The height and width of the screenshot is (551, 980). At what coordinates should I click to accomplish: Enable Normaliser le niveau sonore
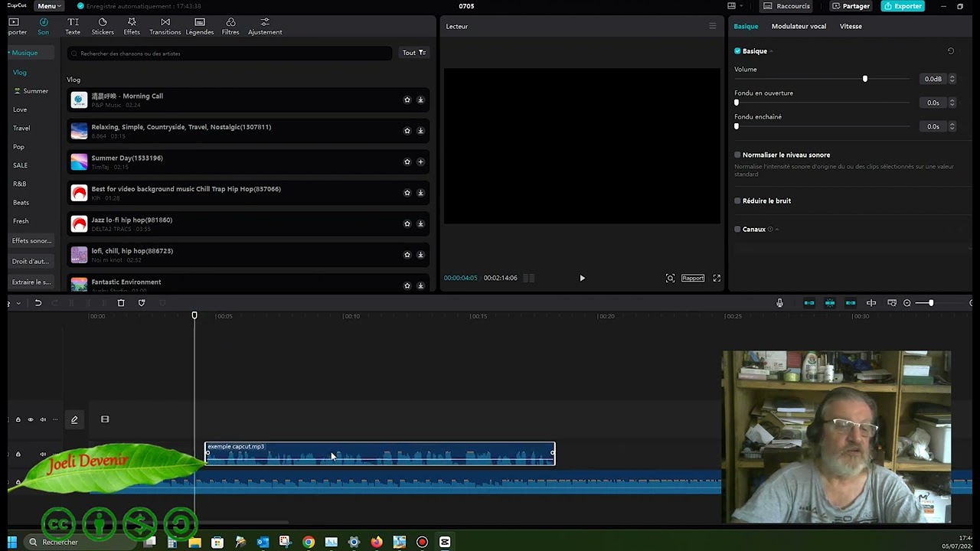(x=737, y=155)
